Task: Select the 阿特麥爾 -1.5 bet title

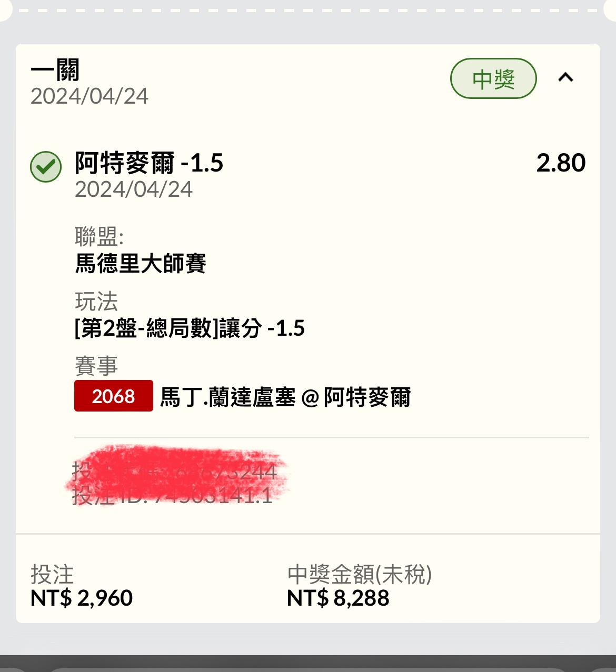Action: (x=149, y=163)
